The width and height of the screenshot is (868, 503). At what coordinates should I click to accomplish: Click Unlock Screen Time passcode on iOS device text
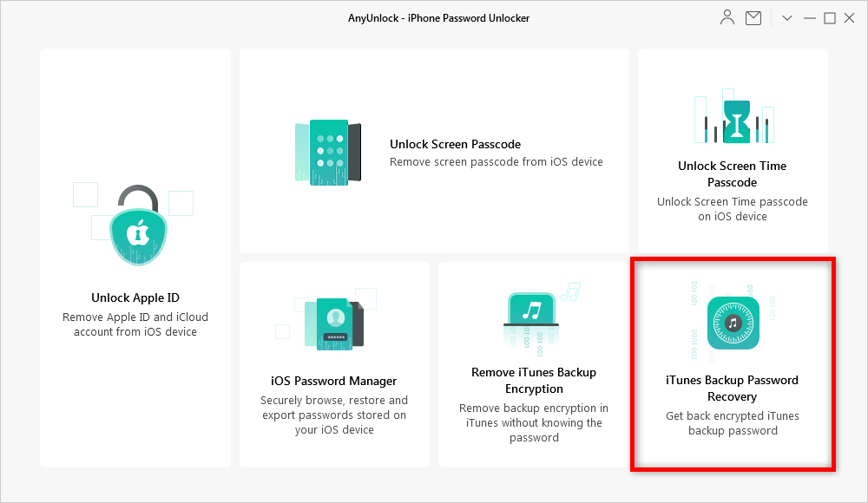tap(732, 209)
